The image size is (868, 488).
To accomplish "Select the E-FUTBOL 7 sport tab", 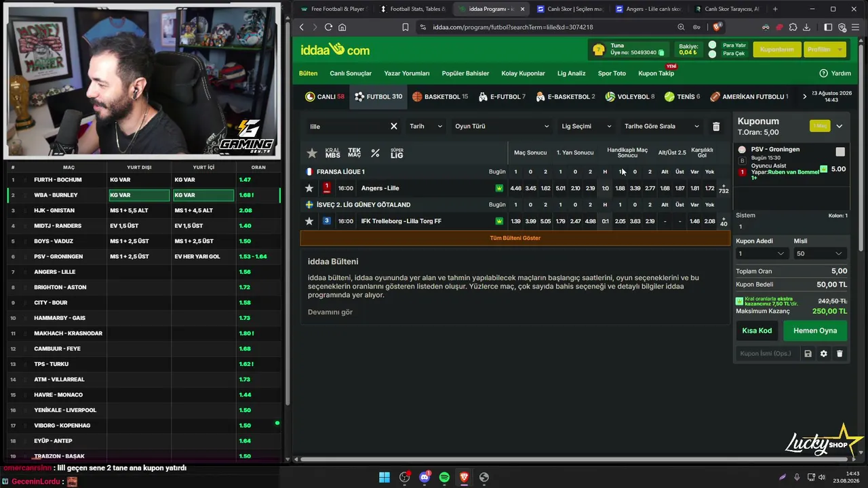I will 502,97.
